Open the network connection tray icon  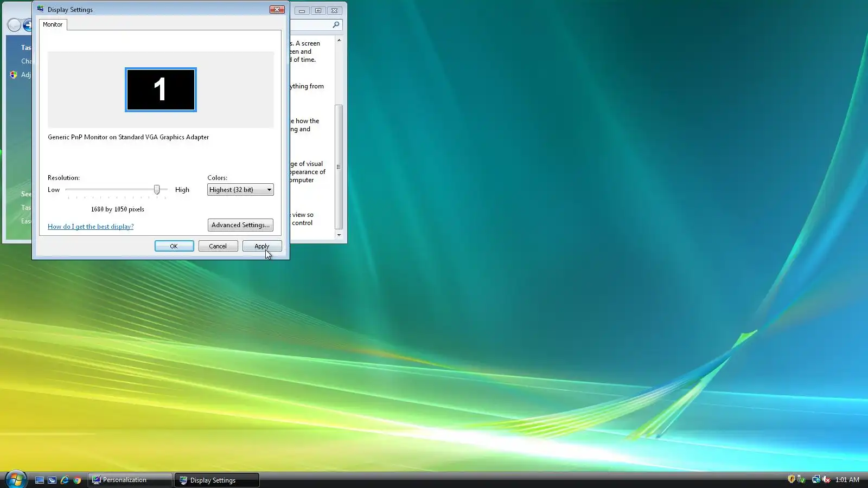click(x=816, y=479)
